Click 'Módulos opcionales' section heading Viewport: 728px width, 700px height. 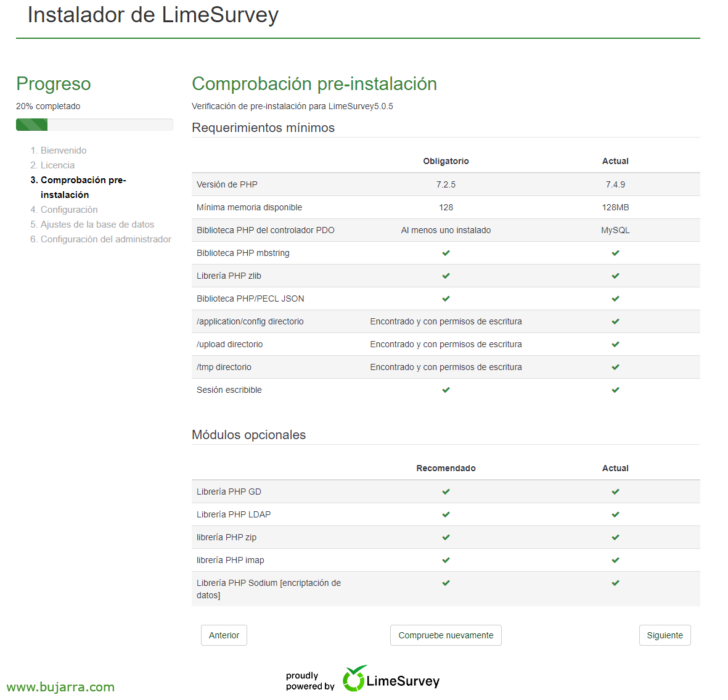[x=248, y=435]
